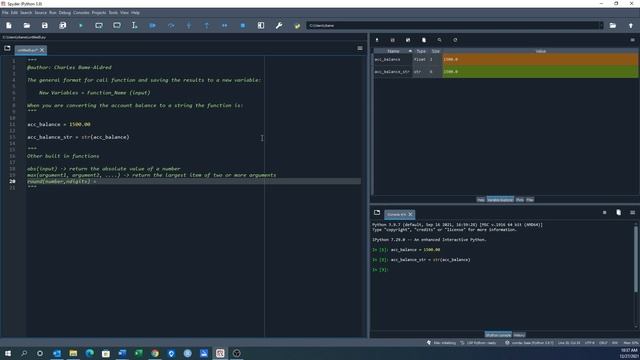Open the Edit menu
Screen dimensions: 640x360
[14, 13]
